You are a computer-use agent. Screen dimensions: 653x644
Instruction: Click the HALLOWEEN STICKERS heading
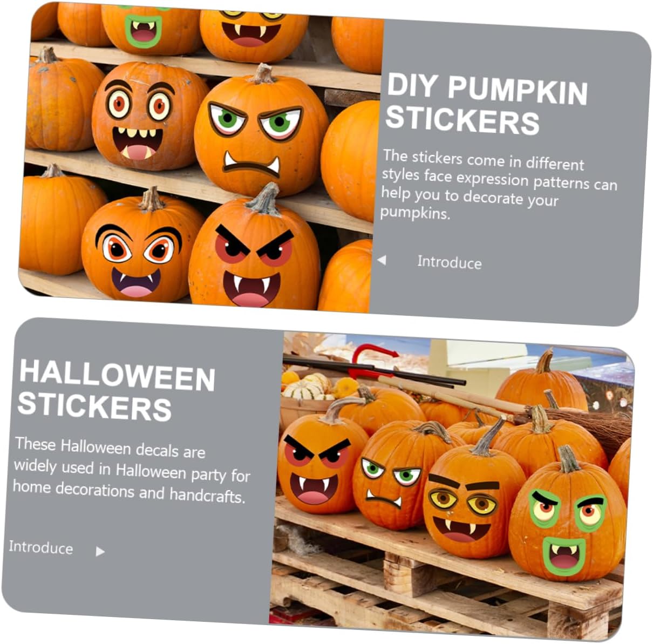117,390
